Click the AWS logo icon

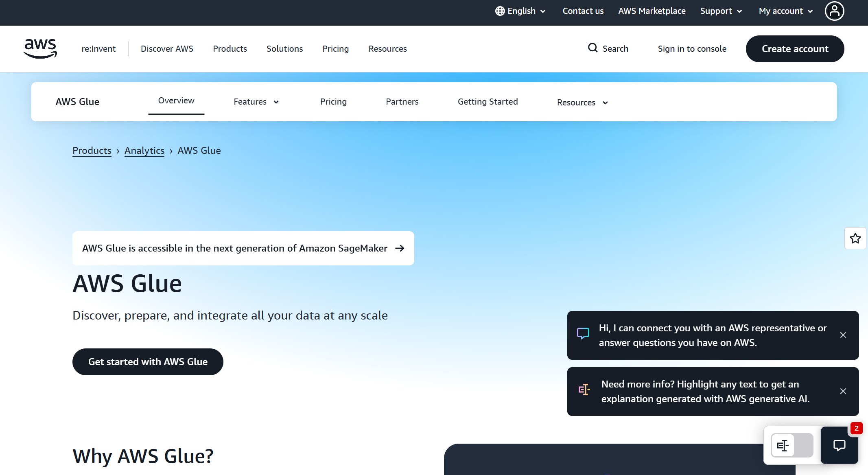point(40,48)
